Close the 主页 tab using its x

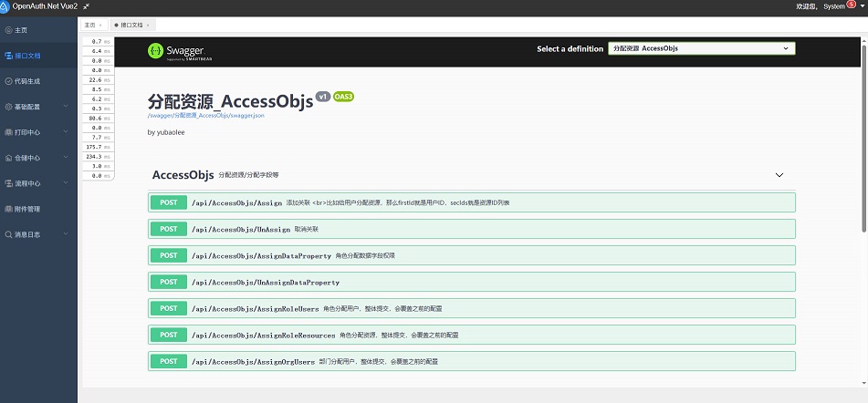(100, 25)
